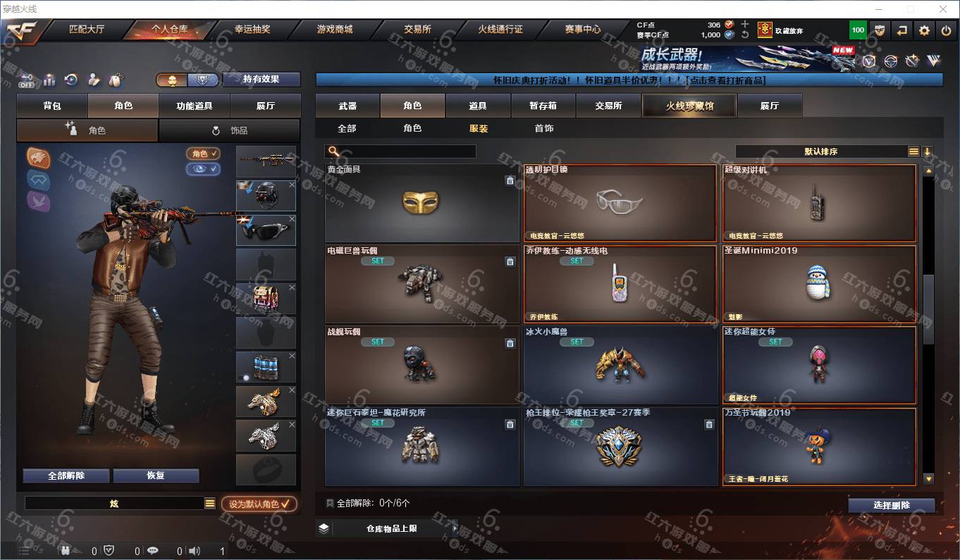Add CF points with plus icon
960x560 pixels.
(x=745, y=24)
